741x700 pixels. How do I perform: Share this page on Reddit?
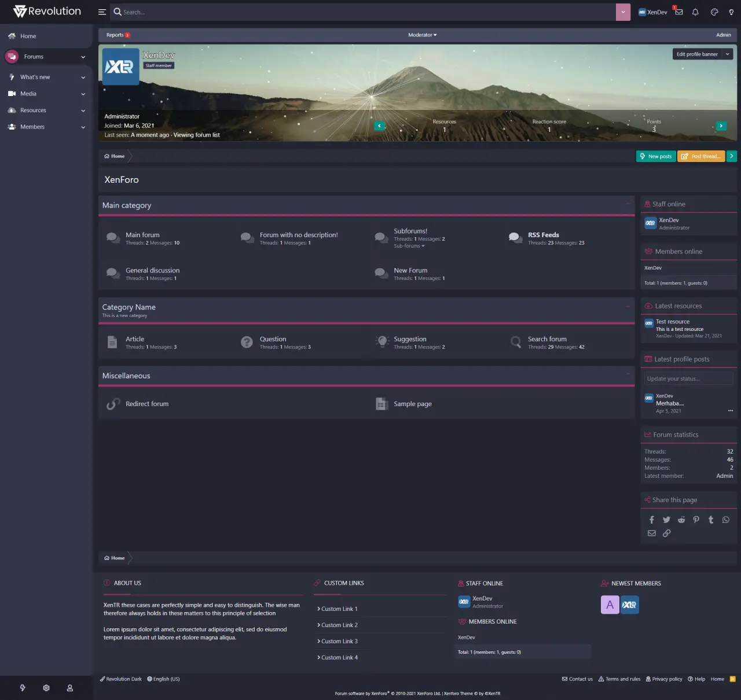pos(681,520)
